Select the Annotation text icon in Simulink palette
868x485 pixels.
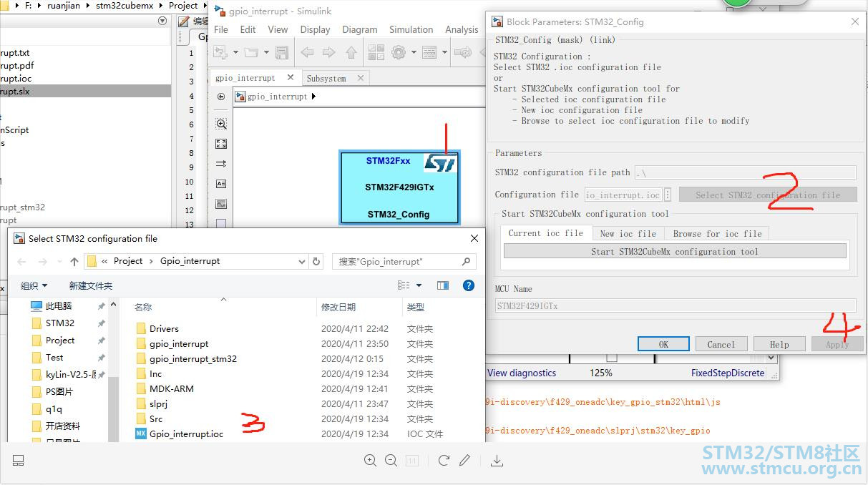click(x=221, y=184)
